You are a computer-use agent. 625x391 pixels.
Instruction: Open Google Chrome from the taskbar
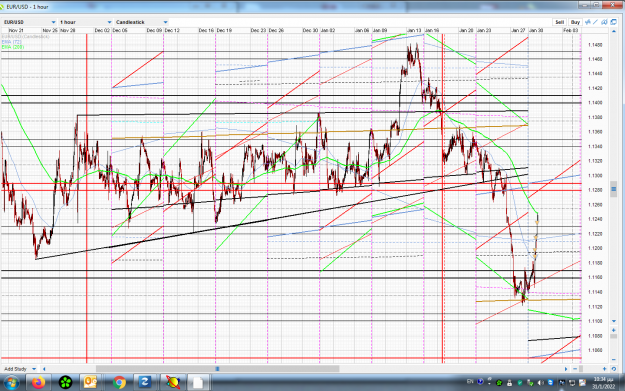tap(119, 383)
